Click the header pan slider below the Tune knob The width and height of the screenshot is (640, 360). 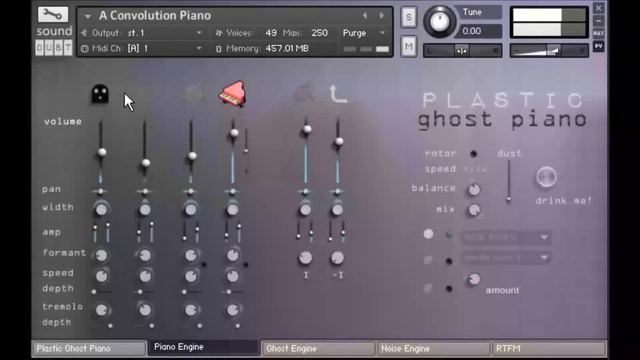coord(462,51)
